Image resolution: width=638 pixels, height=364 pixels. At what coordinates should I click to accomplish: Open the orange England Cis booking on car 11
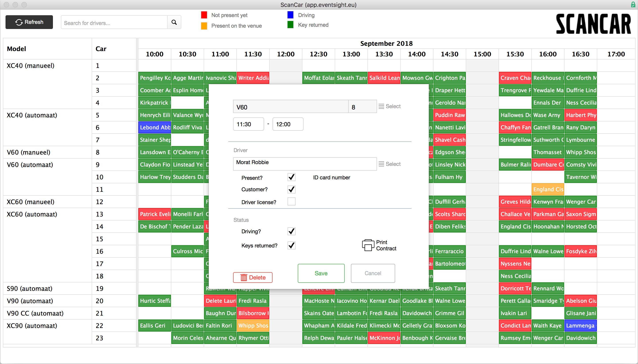(548, 189)
